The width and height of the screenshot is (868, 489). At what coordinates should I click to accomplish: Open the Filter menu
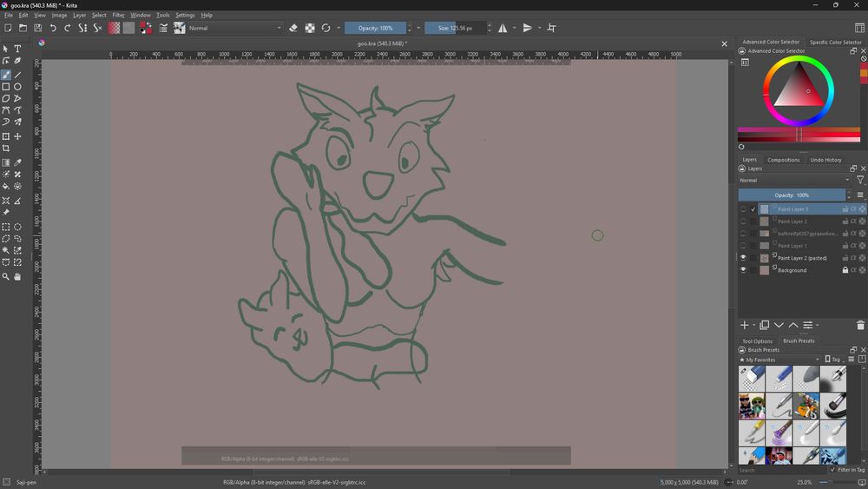[118, 15]
